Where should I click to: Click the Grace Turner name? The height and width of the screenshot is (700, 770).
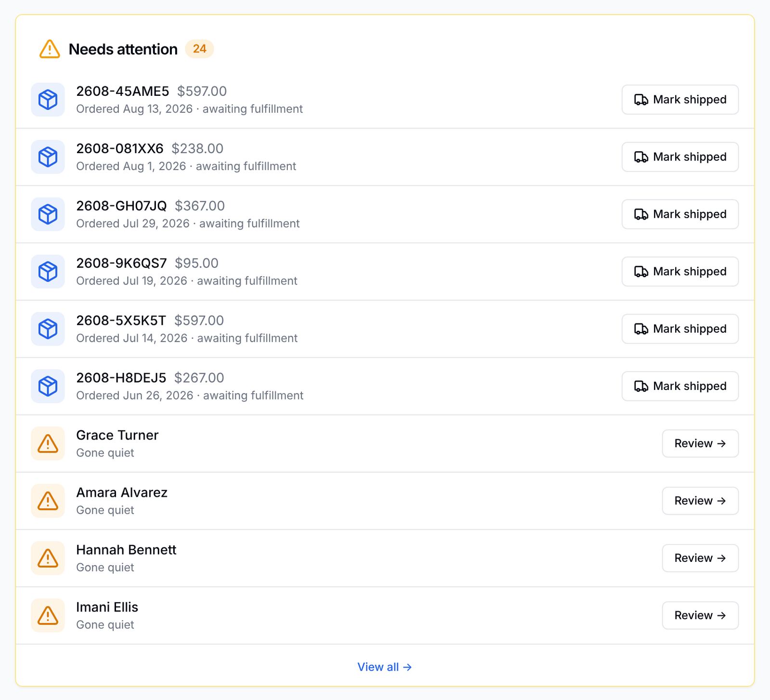[x=117, y=435]
